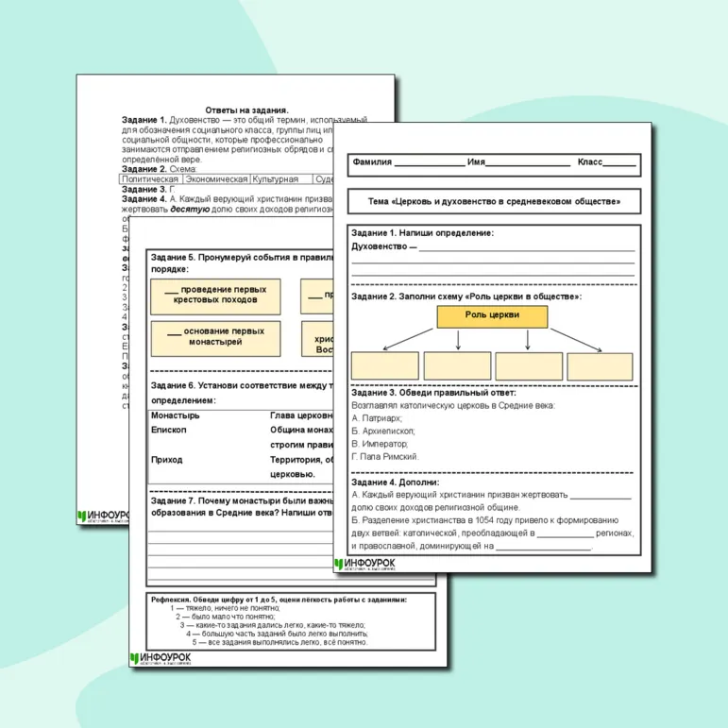728x728 pixels.
Task: Click 'В. Император;' answer option
Action: [x=380, y=444]
